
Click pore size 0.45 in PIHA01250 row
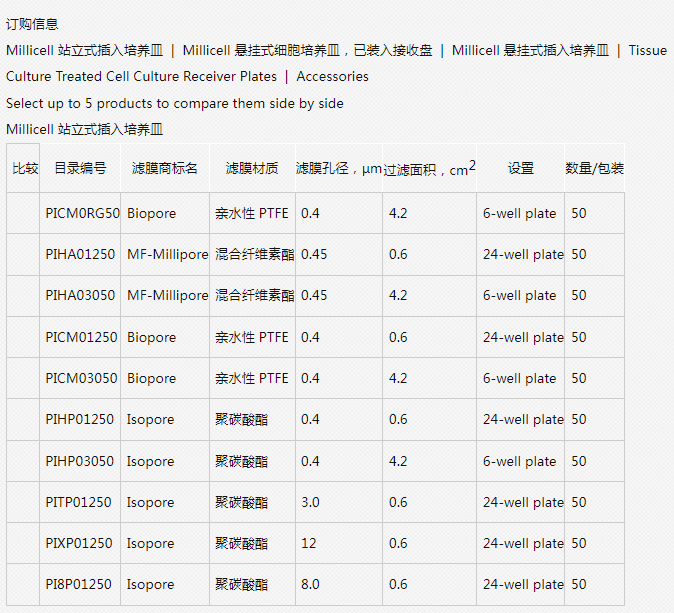tap(314, 254)
